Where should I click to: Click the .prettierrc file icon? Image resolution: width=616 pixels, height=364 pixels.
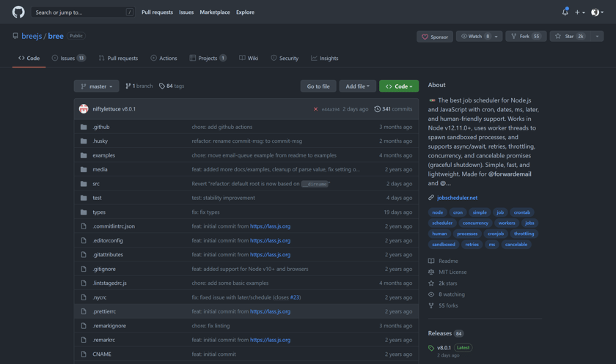(x=84, y=311)
